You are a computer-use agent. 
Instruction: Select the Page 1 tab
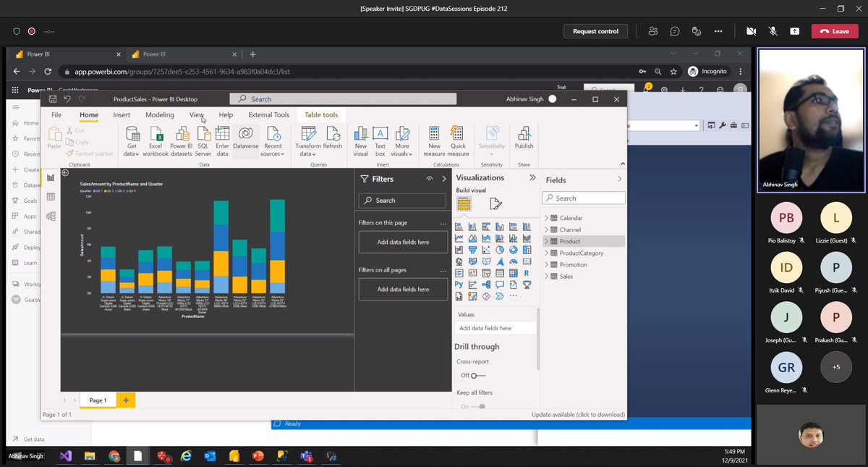(98, 400)
